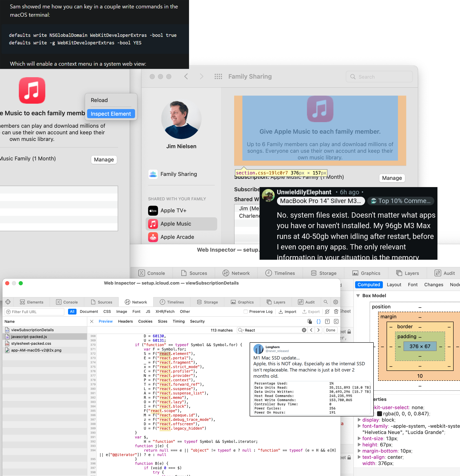Focus the Filter Full URL field
Viewport: 460px width, 476px height.
coord(35,312)
